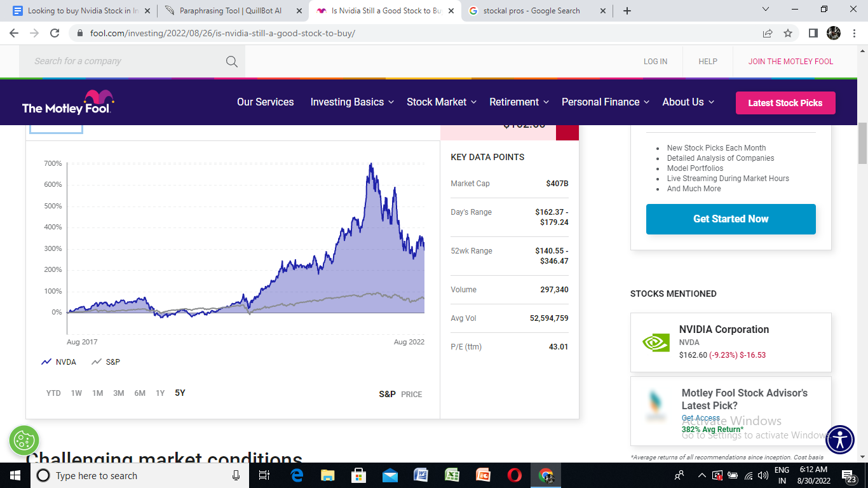This screenshot has width=868, height=488.
Task: Click the Get Started Now button
Action: 731,219
